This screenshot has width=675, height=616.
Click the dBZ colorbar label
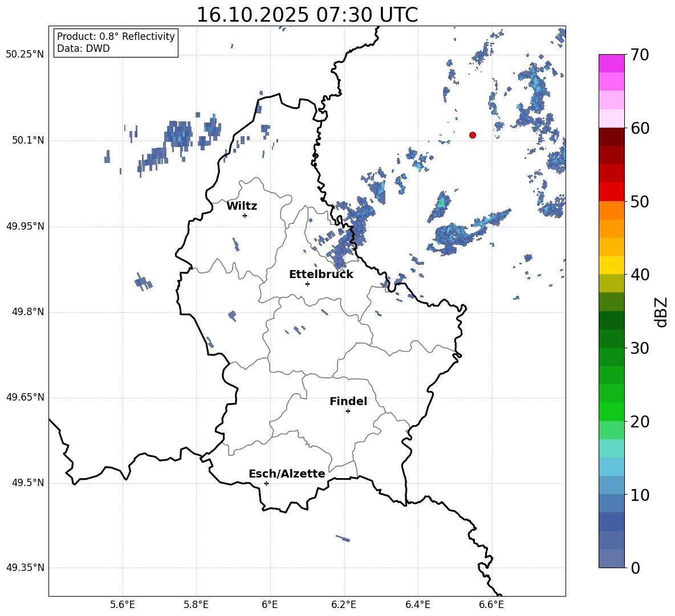(662, 312)
